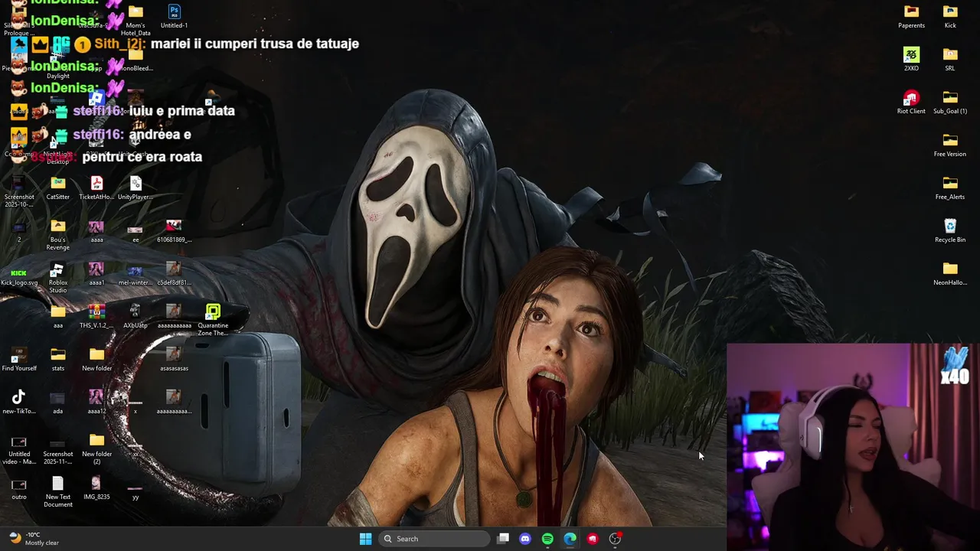Open the Free Version folder
Viewport: 980px width, 551px height.
950,140
